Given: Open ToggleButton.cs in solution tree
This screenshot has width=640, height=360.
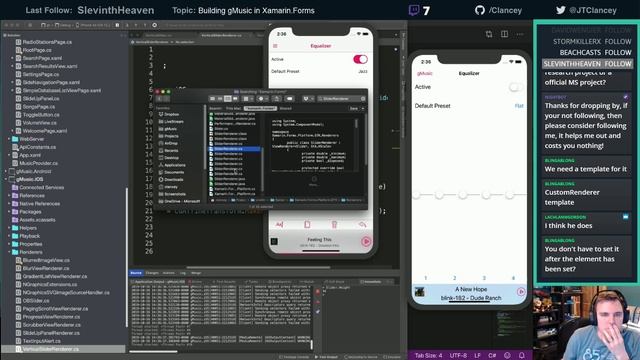Looking at the screenshot, I should point(41,115).
